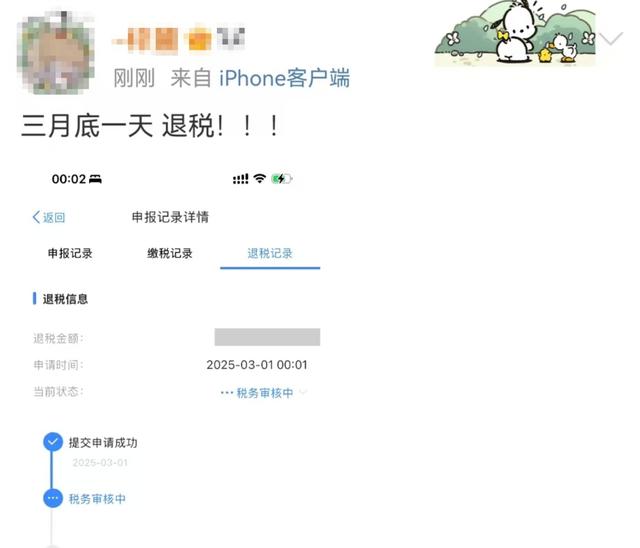
Task: Click the blue checkmark step icon
Action: pos(53,442)
